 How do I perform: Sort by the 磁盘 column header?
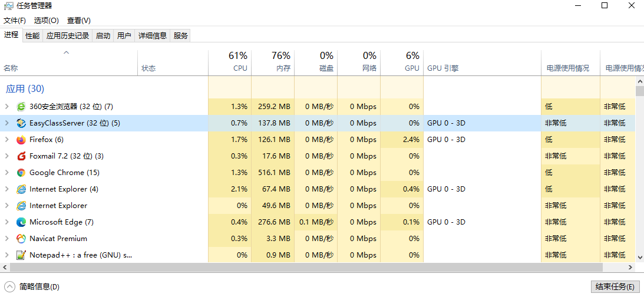[x=316, y=63]
